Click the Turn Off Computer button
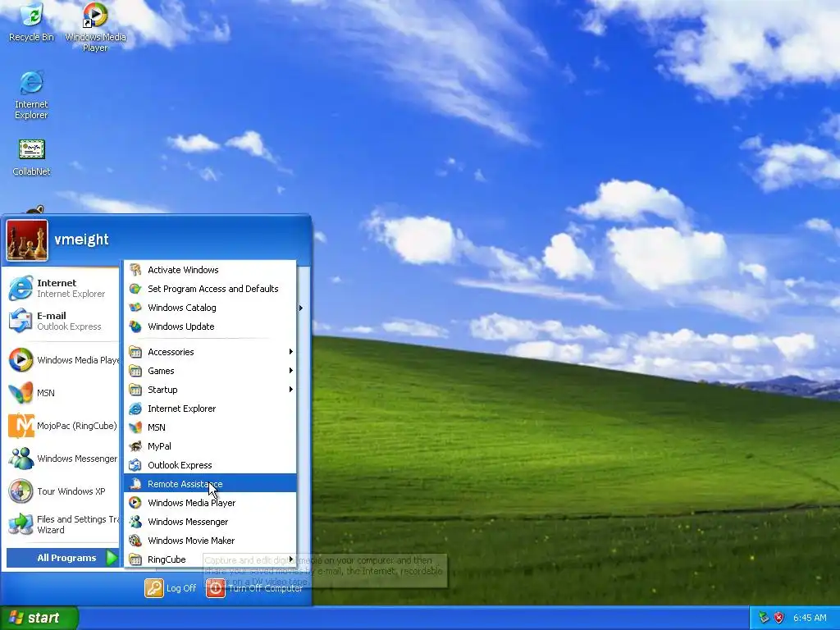Viewport: 840px width, 630px height. [x=254, y=588]
